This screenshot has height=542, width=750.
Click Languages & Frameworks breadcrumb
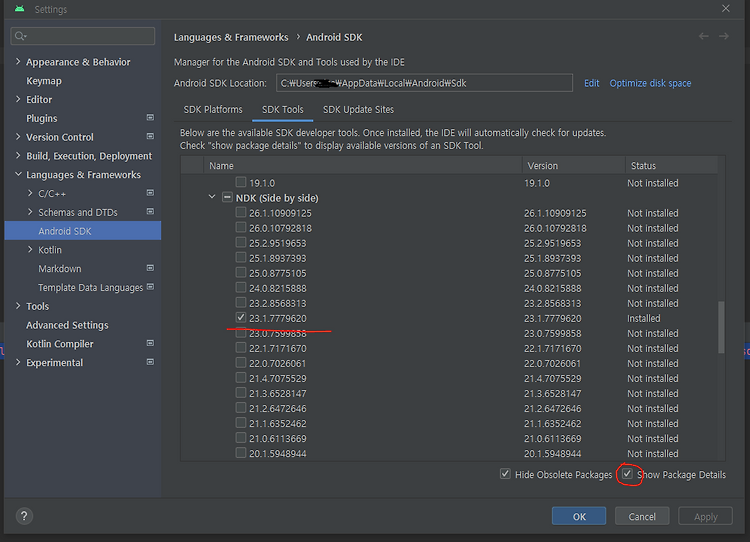click(231, 37)
